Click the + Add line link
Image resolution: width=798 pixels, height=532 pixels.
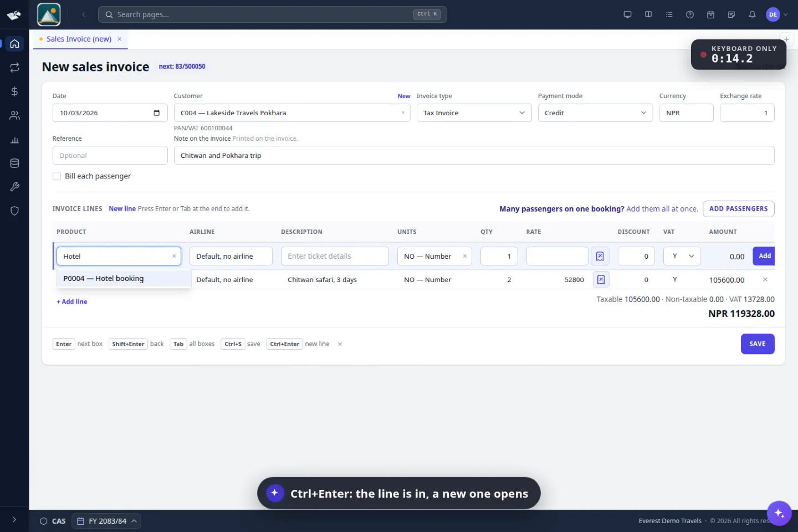coord(71,301)
